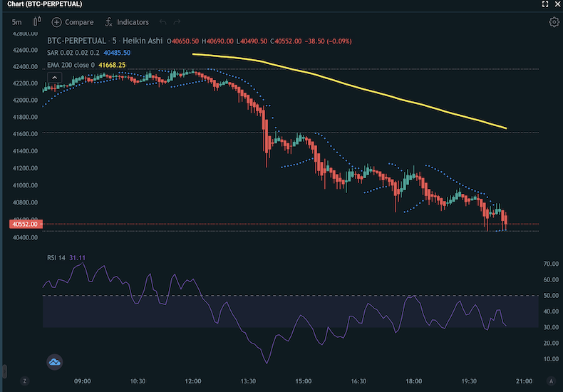Change the candlestick chart style
Image resolution: width=563 pixels, height=392 pixels.
pos(37,21)
